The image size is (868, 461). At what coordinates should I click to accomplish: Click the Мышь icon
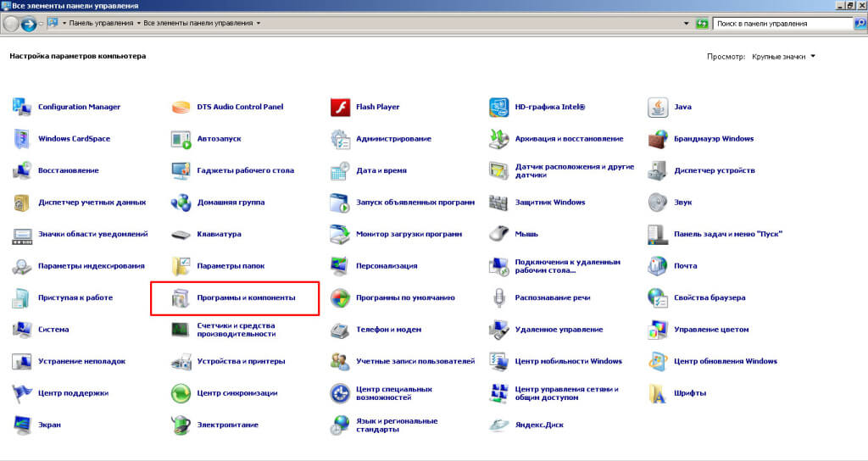click(x=498, y=234)
